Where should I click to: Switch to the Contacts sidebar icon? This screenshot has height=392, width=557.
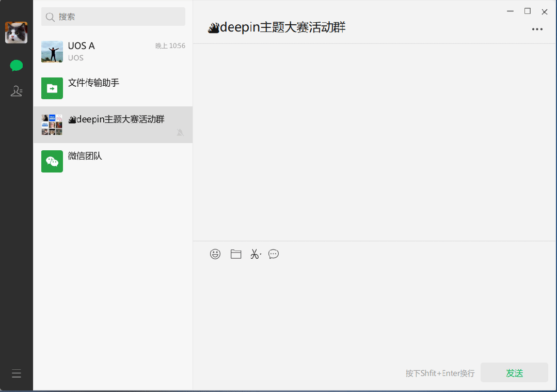(x=16, y=90)
